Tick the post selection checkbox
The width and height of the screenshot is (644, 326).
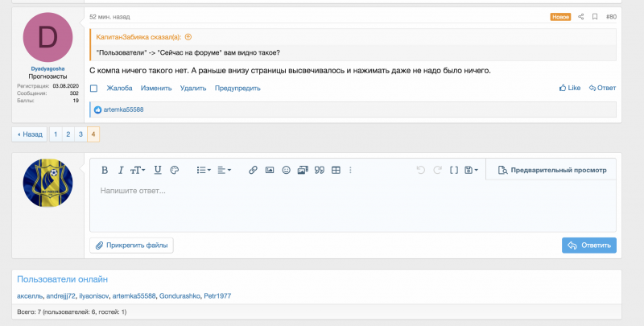coord(93,88)
